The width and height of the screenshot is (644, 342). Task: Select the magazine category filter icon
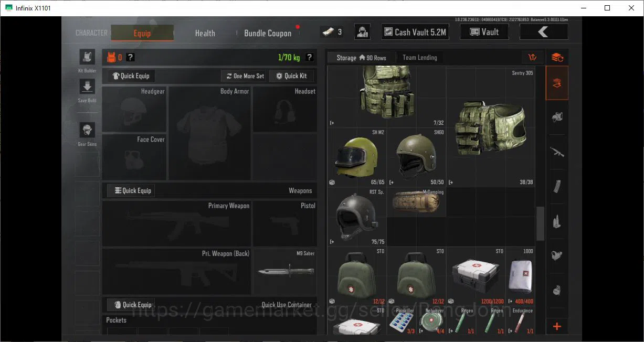(557, 187)
